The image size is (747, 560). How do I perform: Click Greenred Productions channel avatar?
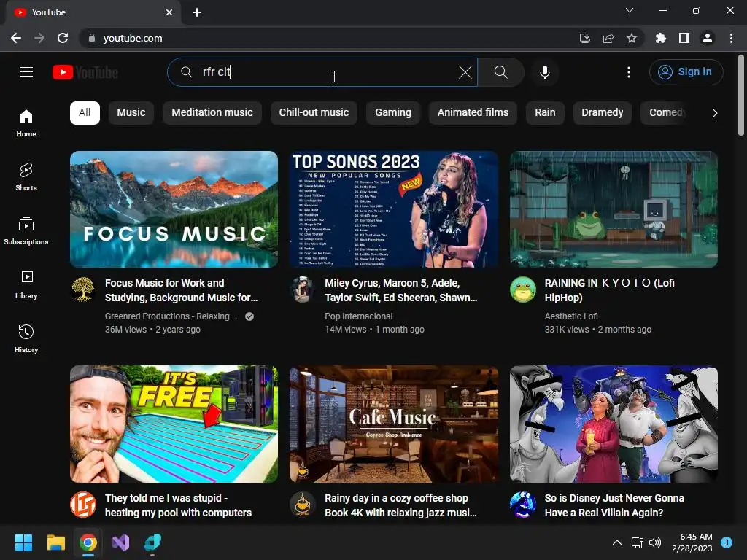pyautogui.click(x=83, y=289)
